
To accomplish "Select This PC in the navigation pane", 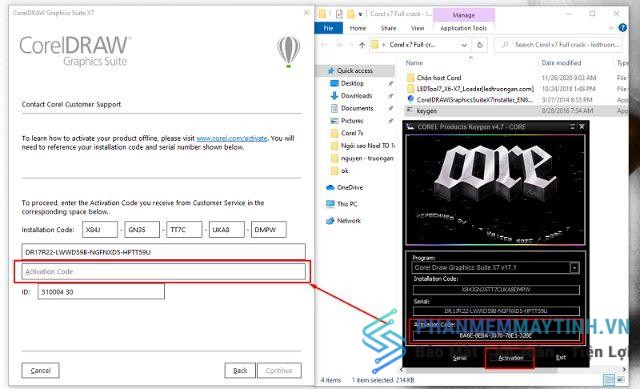I will pyautogui.click(x=347, y=204).
